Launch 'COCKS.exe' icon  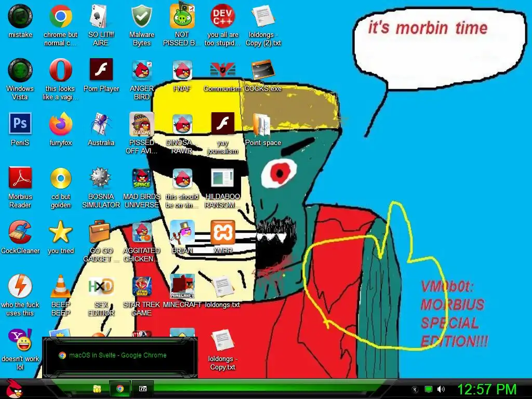click(x=263, y=71)
